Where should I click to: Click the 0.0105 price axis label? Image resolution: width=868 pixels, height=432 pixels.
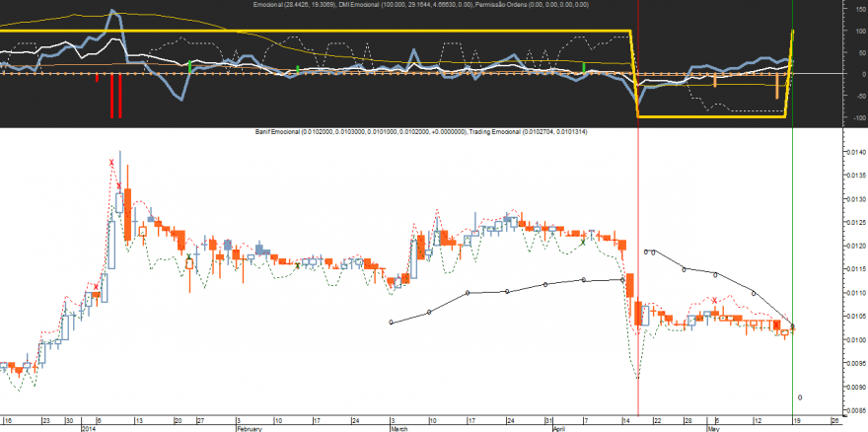855,317
